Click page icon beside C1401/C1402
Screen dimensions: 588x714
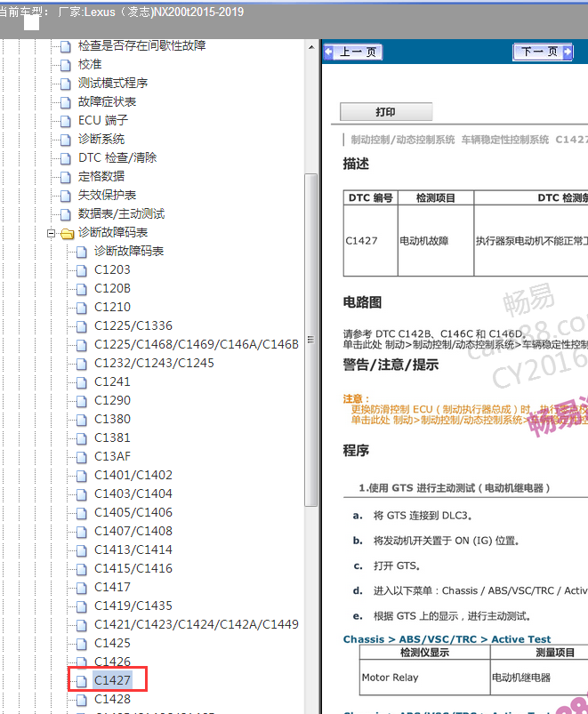82,476
